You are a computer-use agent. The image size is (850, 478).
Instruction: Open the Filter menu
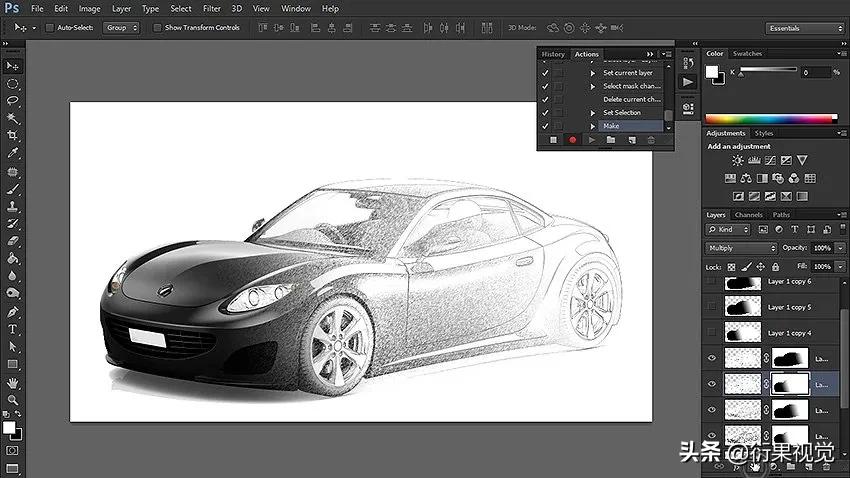(x=211, y=8)
